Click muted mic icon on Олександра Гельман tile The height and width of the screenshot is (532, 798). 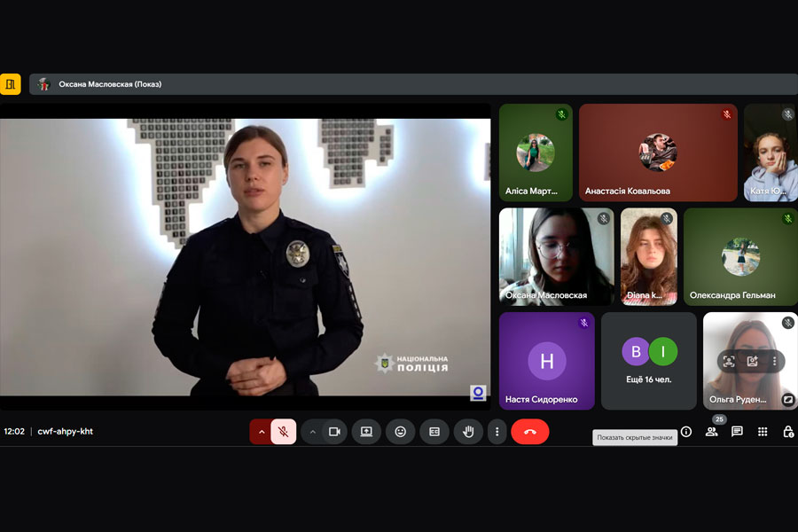coord(788,219)
